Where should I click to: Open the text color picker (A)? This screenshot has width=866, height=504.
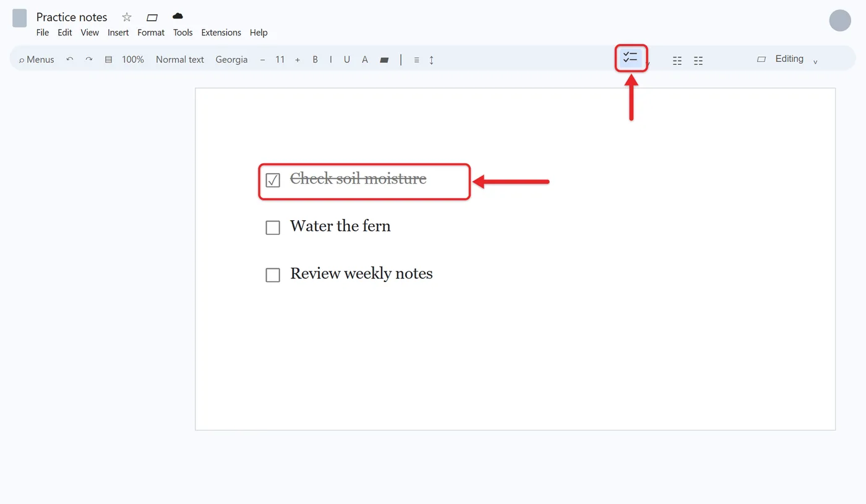pyautogui.click(x=365, y=59)
